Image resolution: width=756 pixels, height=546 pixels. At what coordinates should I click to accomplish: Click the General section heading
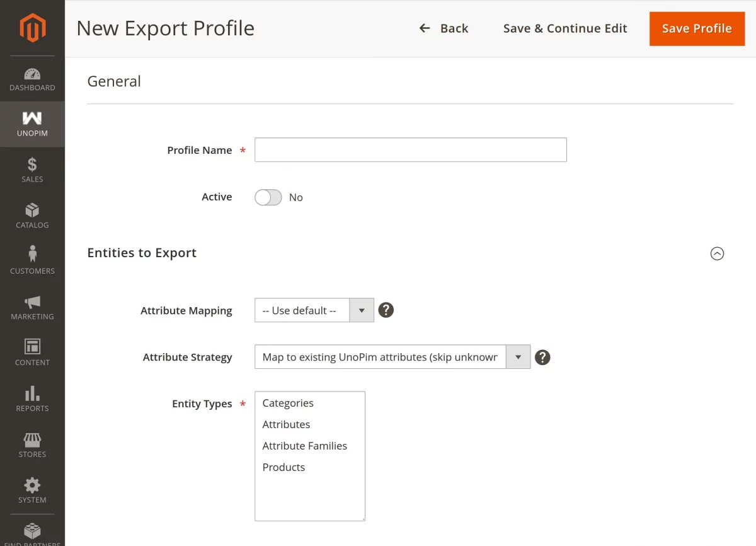[x=114, y=81]
